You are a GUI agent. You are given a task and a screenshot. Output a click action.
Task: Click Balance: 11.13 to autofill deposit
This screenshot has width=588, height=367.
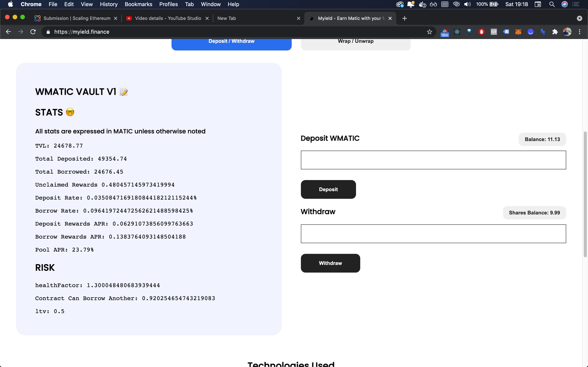(542, 139)
